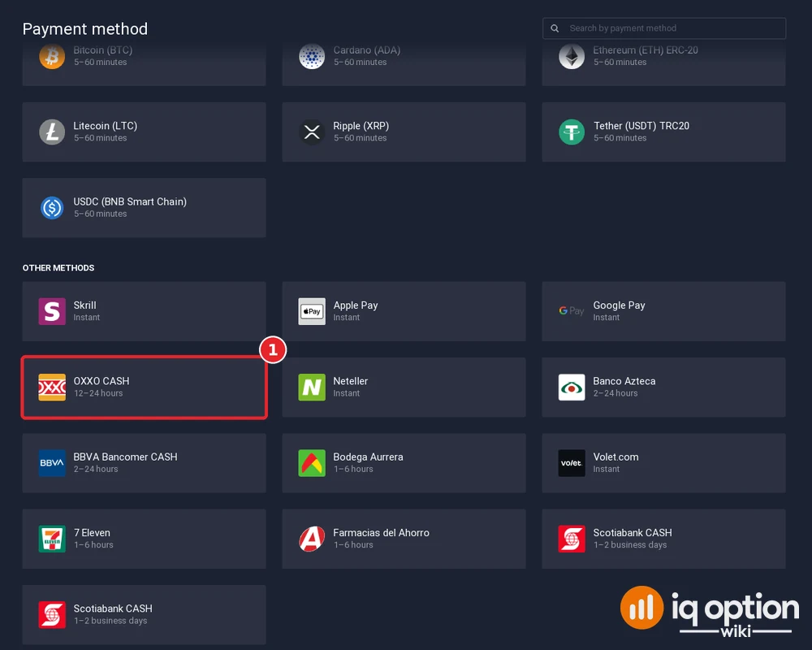
Task: Click the OXXO logo icon
Action: click(x=52, y=388)
